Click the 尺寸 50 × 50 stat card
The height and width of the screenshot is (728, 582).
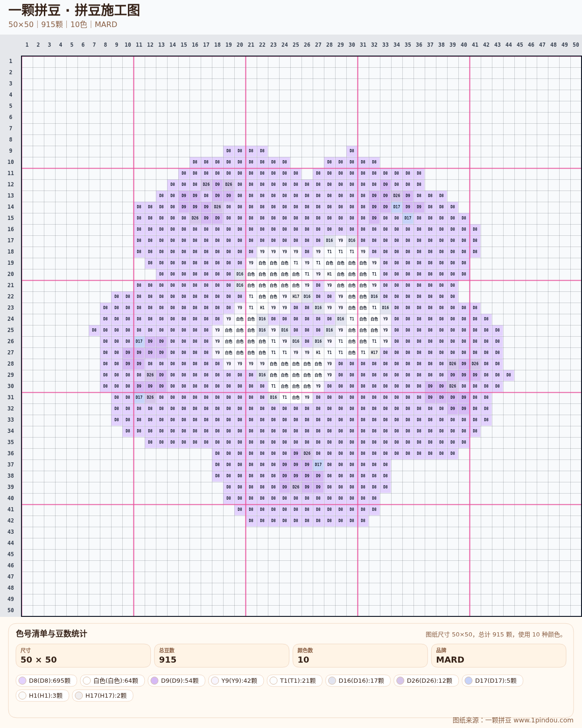pos(83,656)
